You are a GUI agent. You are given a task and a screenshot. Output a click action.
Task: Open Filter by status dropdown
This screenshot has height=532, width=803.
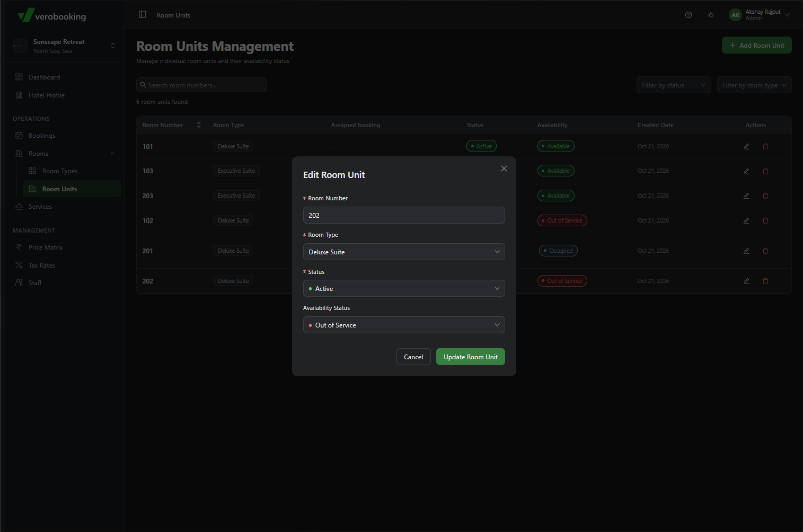pyautogui.click(x=674, y=85)
